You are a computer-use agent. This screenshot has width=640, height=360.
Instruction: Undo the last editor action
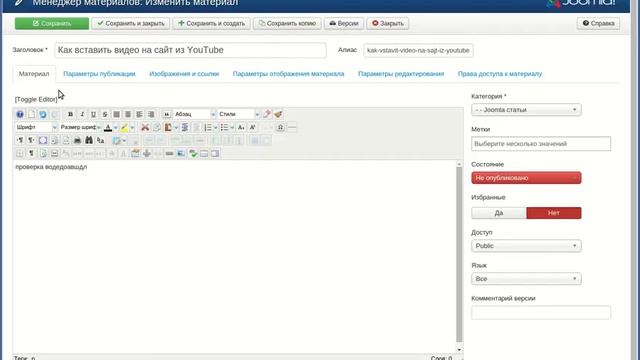coord(43,114)
